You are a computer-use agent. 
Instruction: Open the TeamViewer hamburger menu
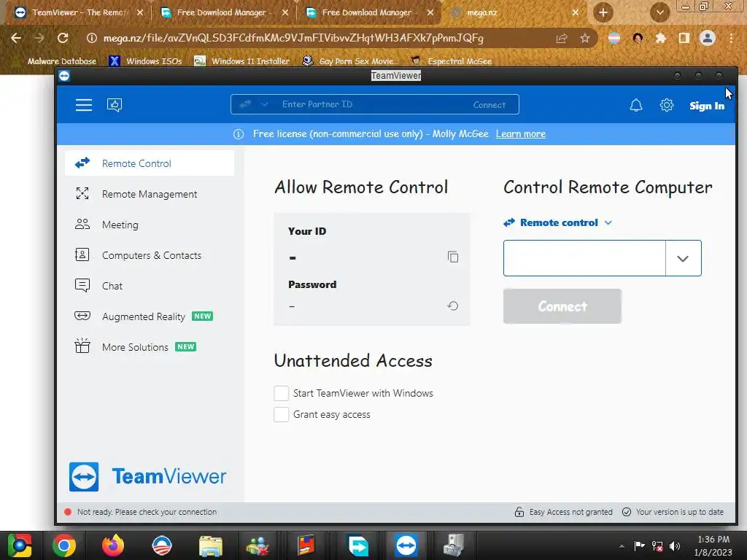click(84, 105)
